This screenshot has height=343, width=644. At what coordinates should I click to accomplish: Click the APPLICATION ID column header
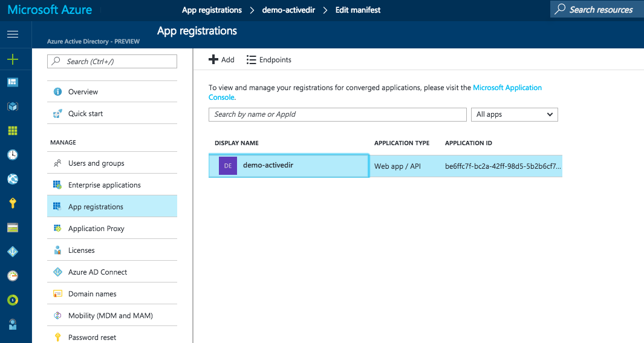point(468,143)
